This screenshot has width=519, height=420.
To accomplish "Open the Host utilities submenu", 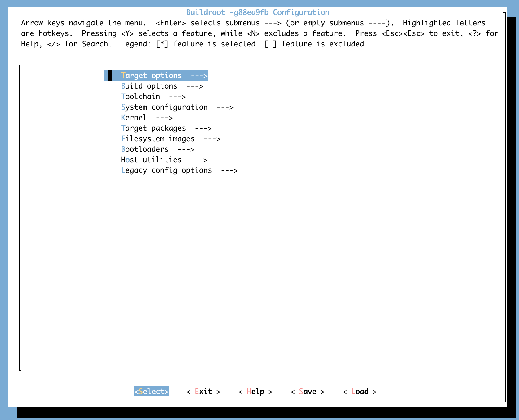I will coord(164,160).
